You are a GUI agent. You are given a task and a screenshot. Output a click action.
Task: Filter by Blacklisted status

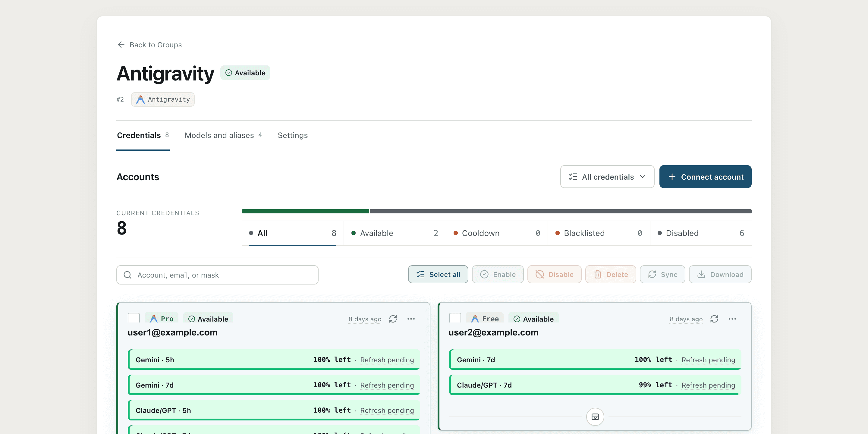pos(599,233)
